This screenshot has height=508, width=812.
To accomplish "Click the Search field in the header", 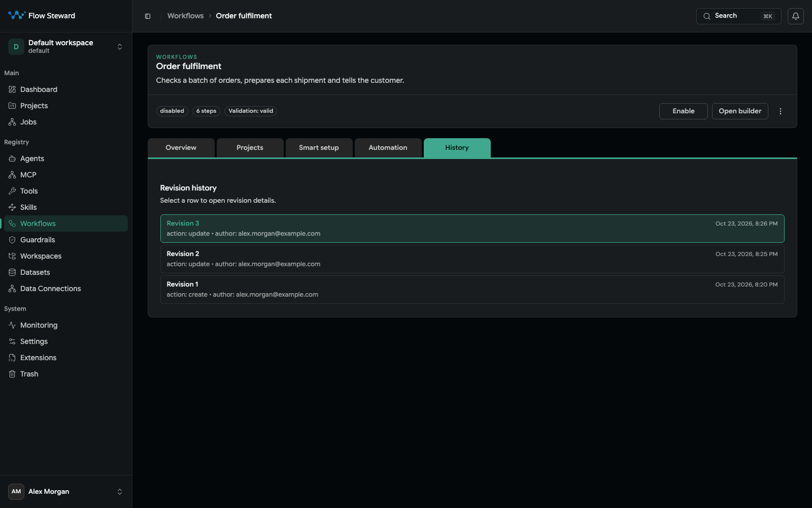I will pyautogui.click(x=738, y=16).
